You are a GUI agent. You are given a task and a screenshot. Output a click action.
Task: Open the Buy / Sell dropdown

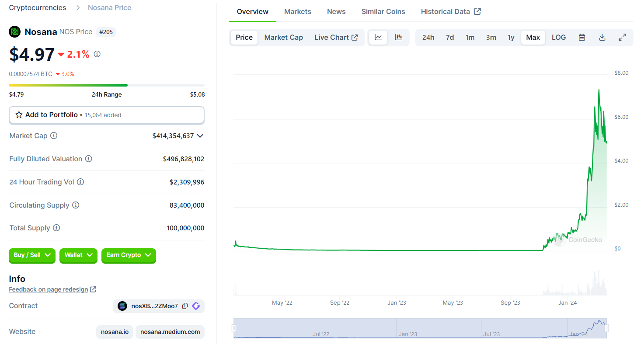tap(32, 255)
